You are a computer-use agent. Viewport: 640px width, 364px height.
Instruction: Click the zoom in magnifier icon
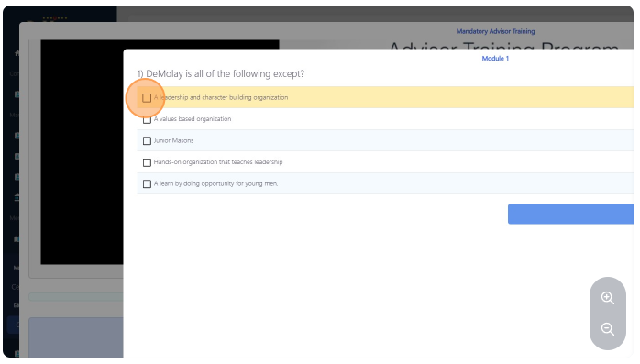(x=608, y=298)
